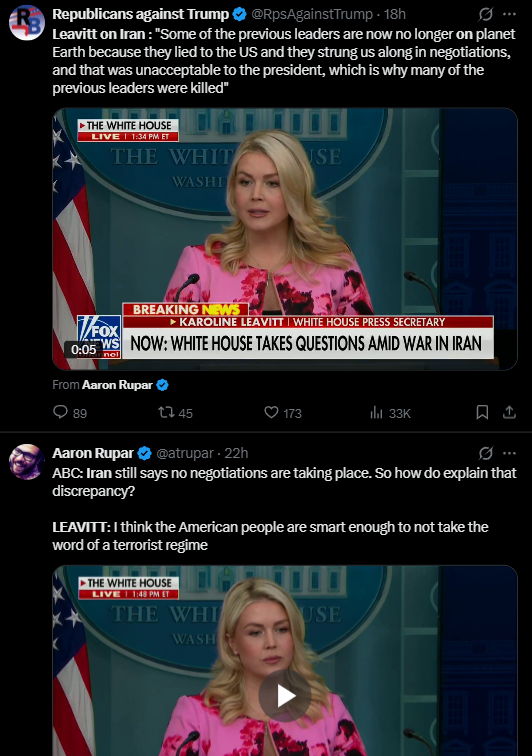This screenshot has height=756, width=532.
Task: Open the 18h timestamp of the post
Action: (x=395, y=14)
